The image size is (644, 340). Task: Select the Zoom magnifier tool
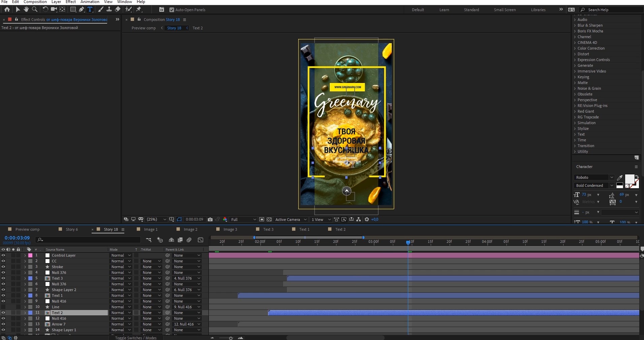click(x=34, y=9)
